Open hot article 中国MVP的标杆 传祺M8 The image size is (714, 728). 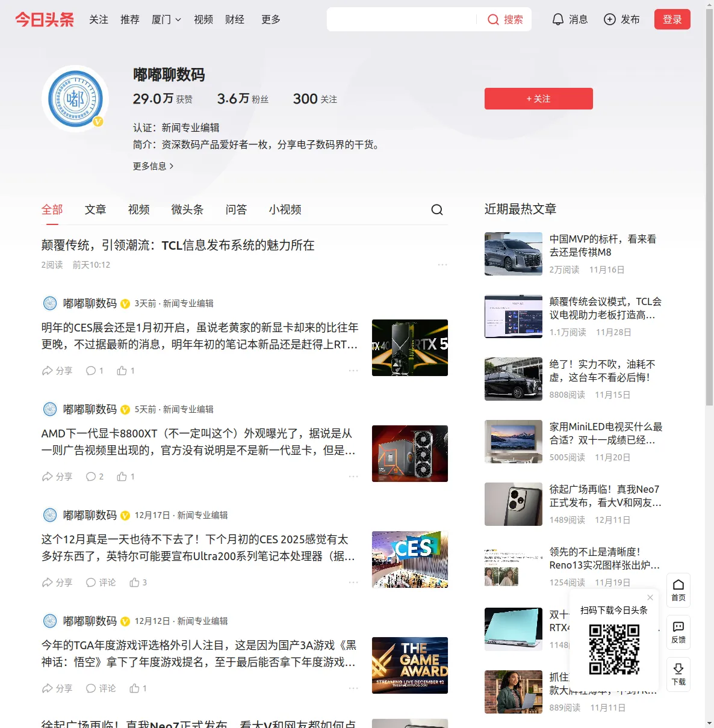603,245
